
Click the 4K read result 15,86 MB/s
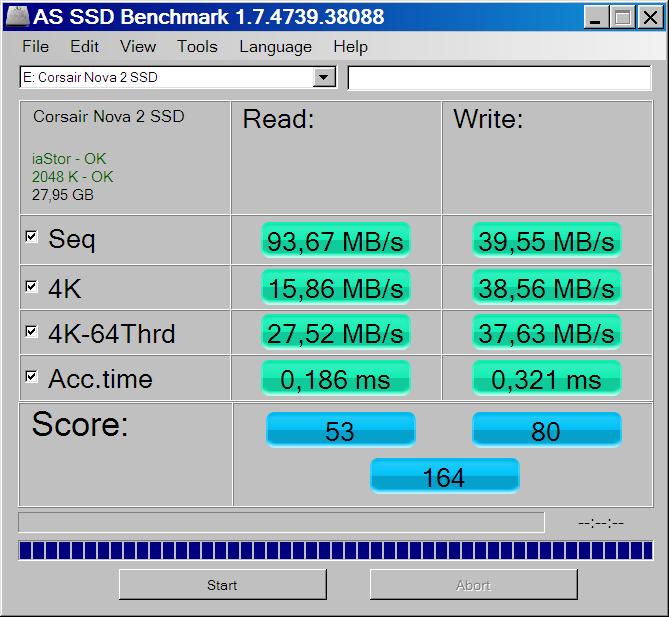point(335,287)
